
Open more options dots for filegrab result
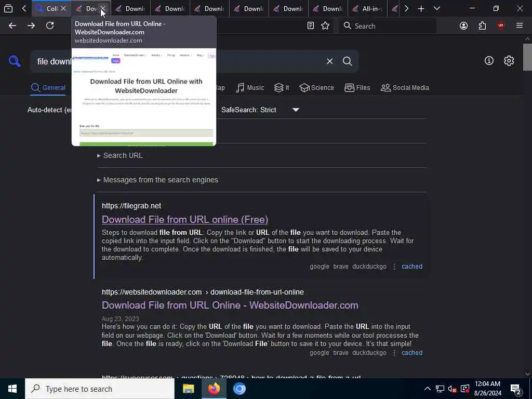point(394,267)
